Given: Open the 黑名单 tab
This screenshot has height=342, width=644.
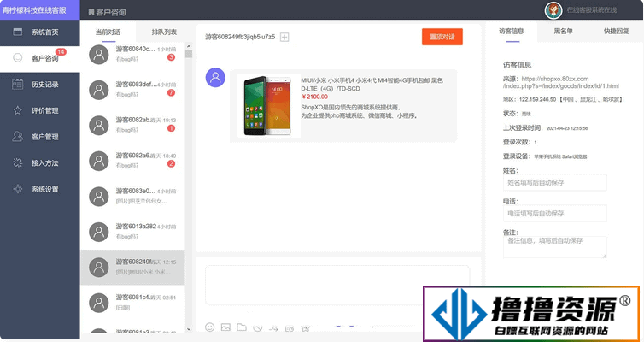Looking at the screenshot, I should (563, 32).
